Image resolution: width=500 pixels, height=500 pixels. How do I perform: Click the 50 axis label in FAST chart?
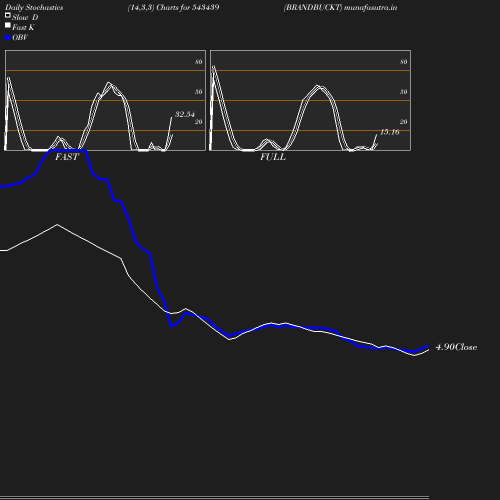tap(199, 92)
